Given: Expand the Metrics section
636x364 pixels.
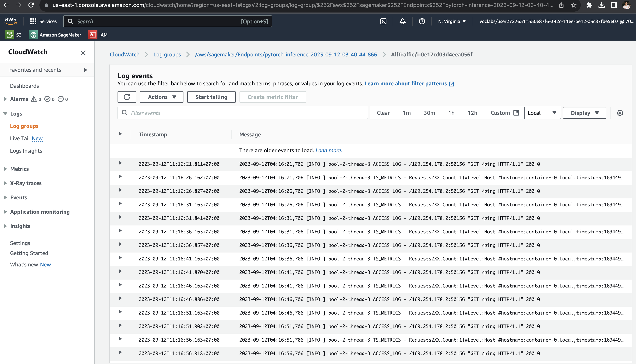Looking at the screenshot, I should (5, 169).
